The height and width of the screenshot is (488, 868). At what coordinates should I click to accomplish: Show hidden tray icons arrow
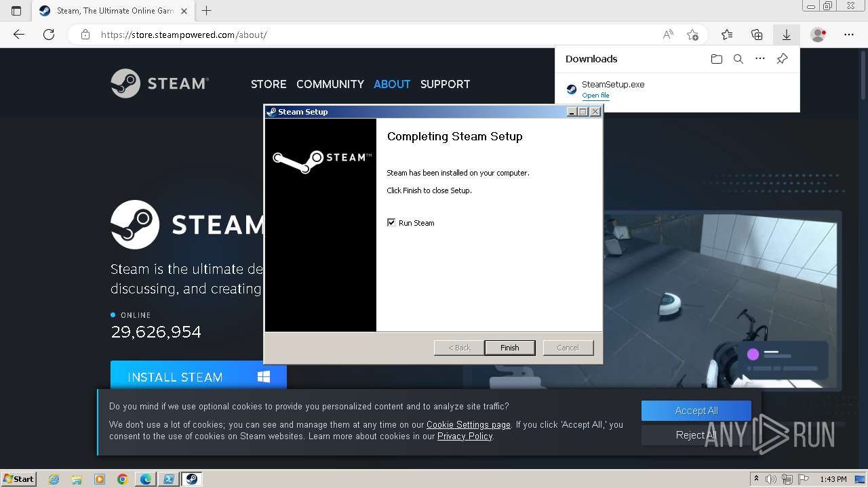coord(757,479)
